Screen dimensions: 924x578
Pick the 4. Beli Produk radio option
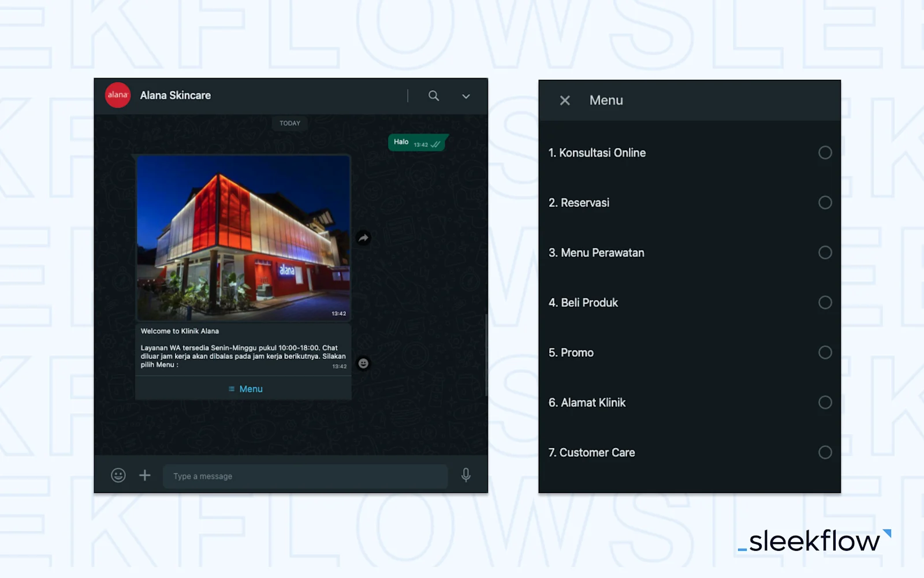pyautogui.click(x=825, y=302)
